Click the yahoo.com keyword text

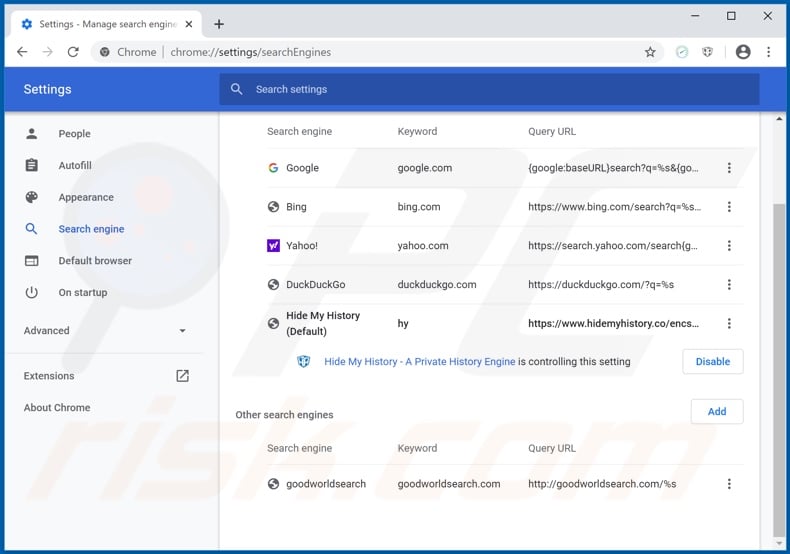(x=423, y=245)
